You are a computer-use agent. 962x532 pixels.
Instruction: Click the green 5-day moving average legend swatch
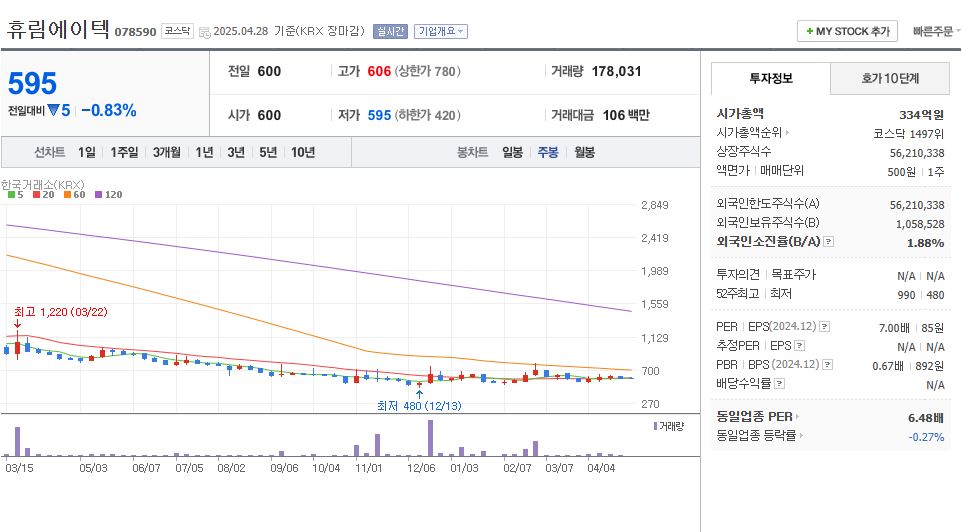pyautogui.click(x=11, y=195)
